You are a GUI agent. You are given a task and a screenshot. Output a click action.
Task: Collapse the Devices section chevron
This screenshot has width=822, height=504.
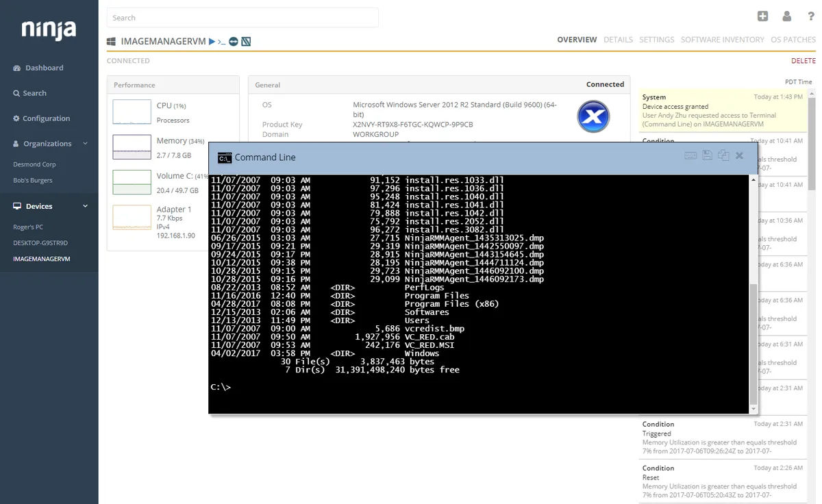tap(86, 206)
